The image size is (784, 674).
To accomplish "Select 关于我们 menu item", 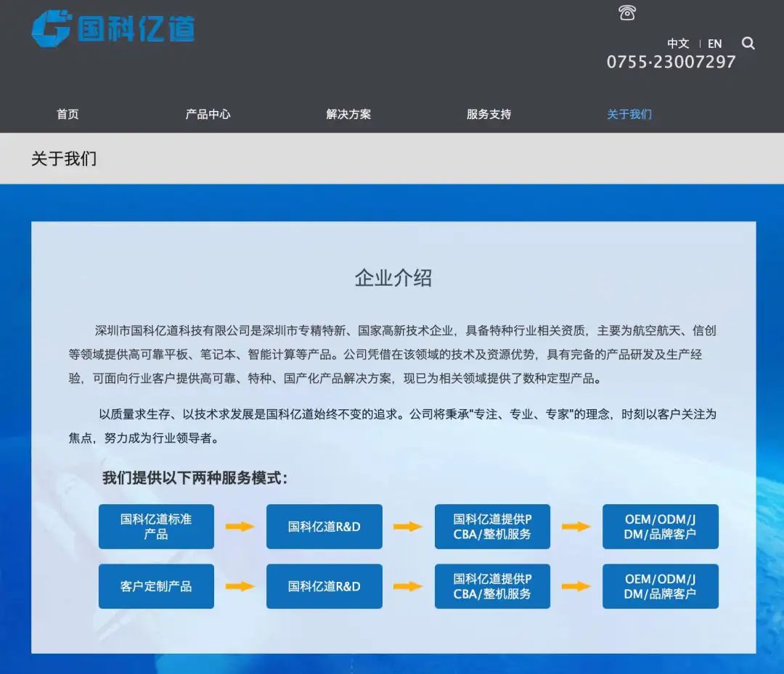I will click(629, 115).
